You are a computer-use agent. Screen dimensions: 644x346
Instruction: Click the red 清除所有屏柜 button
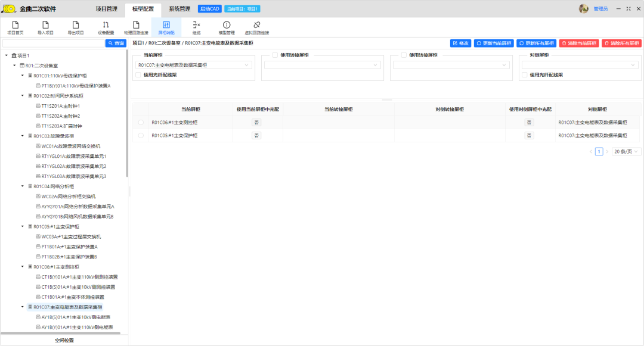point(621,43)
